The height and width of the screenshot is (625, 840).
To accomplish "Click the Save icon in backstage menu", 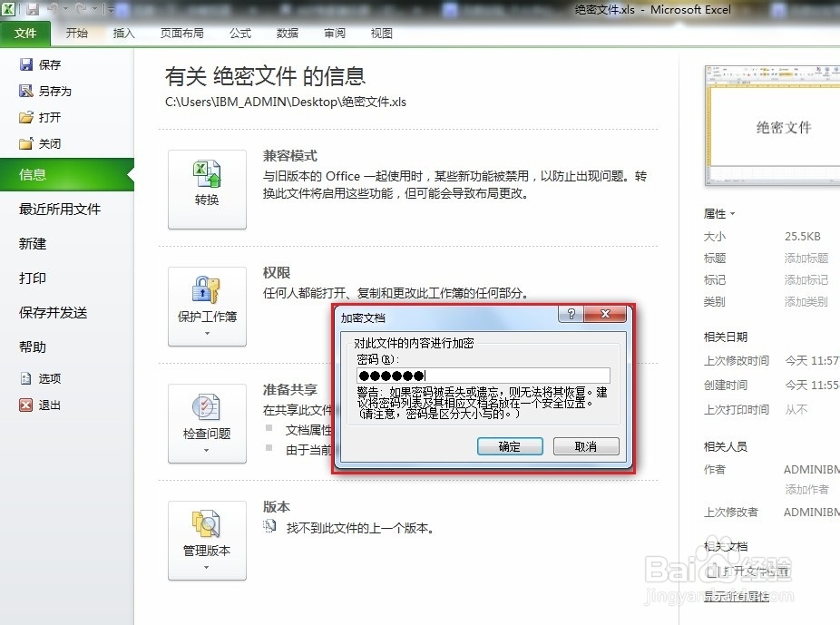I will [25, 64].
